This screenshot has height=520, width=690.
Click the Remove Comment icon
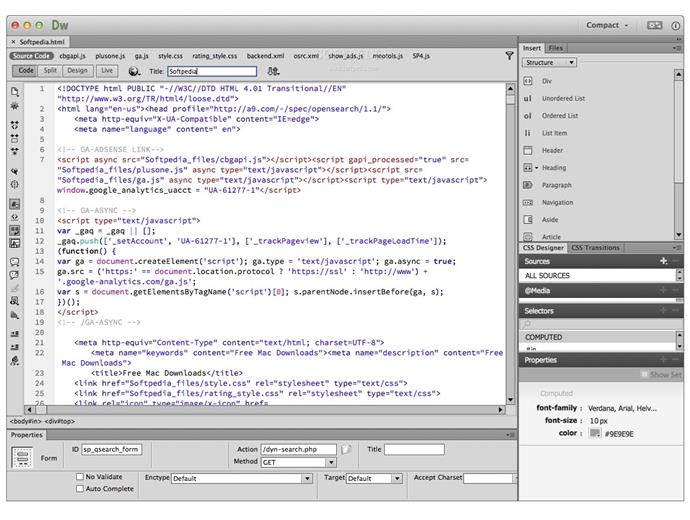15,275
